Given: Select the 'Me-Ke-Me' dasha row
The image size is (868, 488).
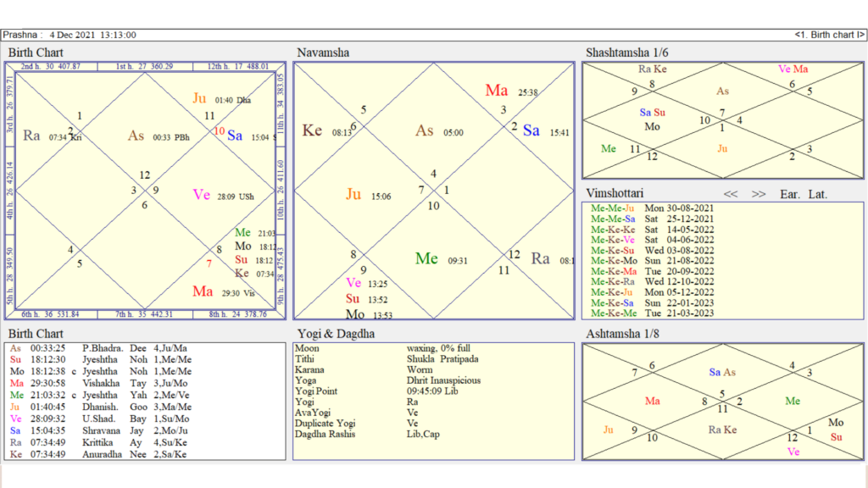Looking at the screenshot, I should tap(652, 313).
